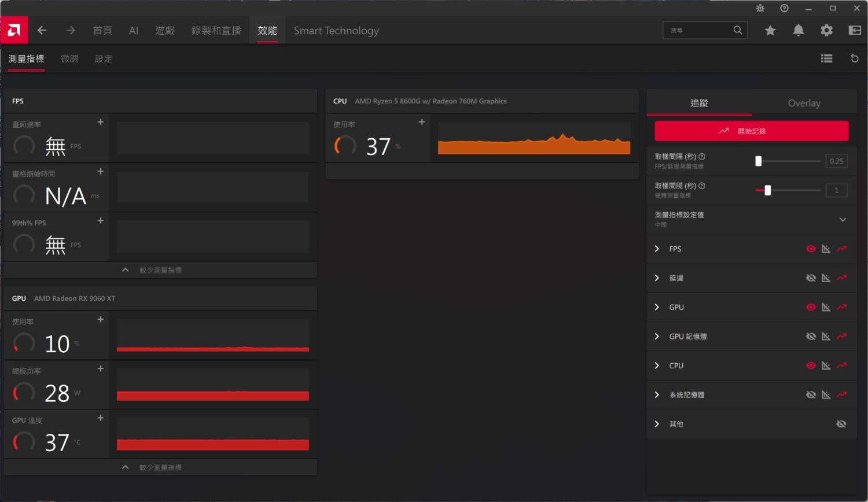Open the notifications bell
The width and height of the screenshot is (868, 502).
click(798, 30)
